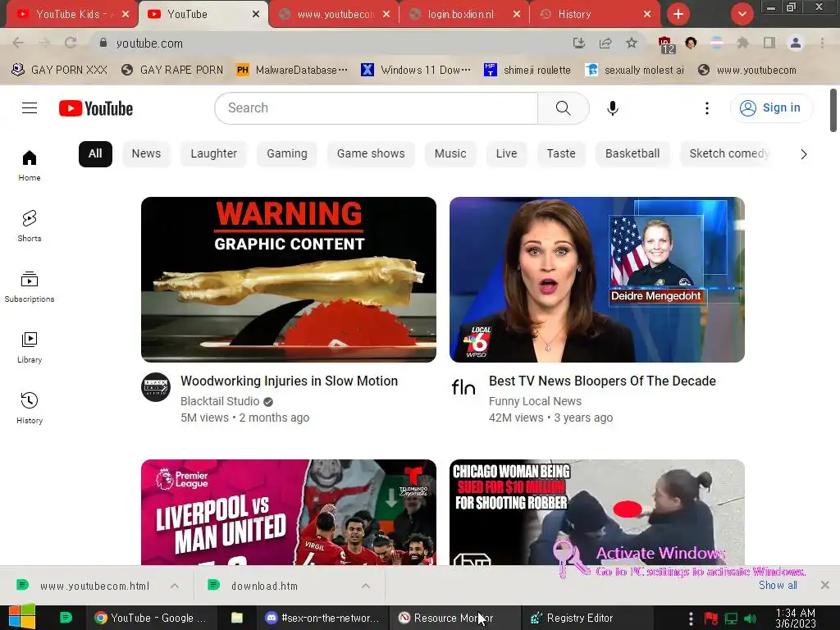
Task: Toggle the browser side panel icon
Action: pos(769,43)
